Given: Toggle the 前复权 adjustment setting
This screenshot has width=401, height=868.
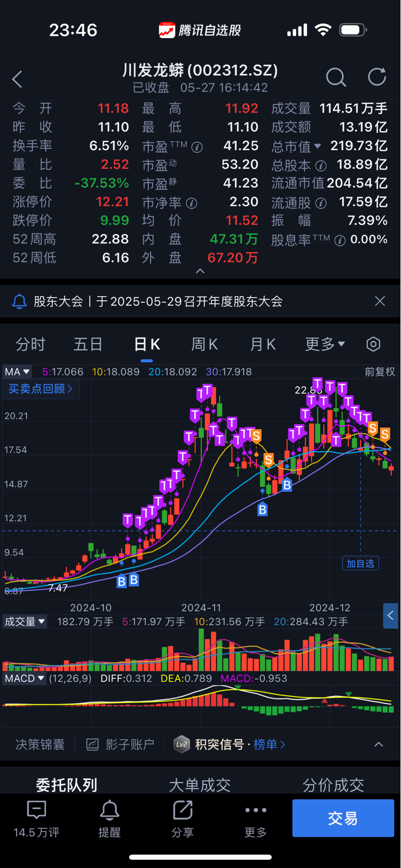Looking at the screenshot, I should coord(380,372).
